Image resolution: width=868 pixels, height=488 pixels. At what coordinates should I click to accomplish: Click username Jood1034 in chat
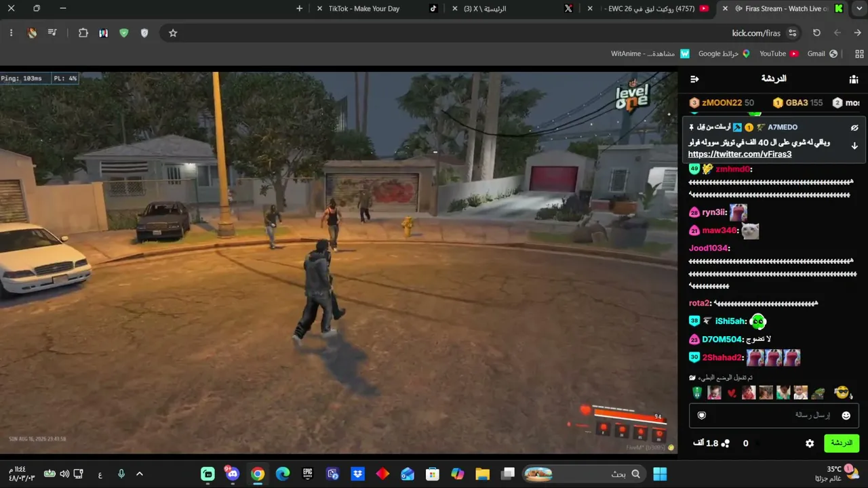708,249
